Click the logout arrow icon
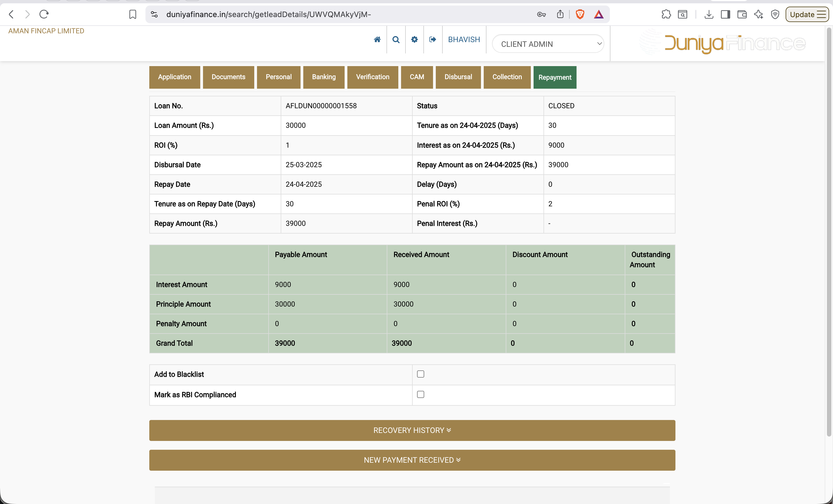Viewport: 833px width, 504px height. click(x=433, y=40)
